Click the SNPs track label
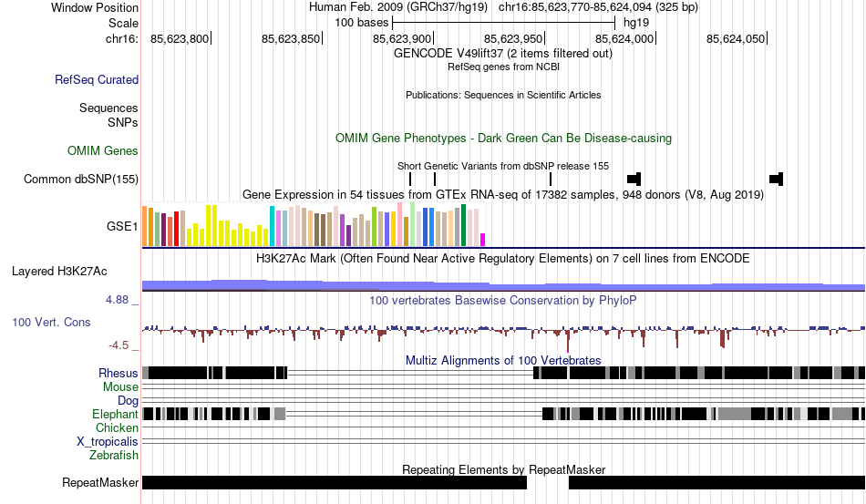 coord(123,122)
